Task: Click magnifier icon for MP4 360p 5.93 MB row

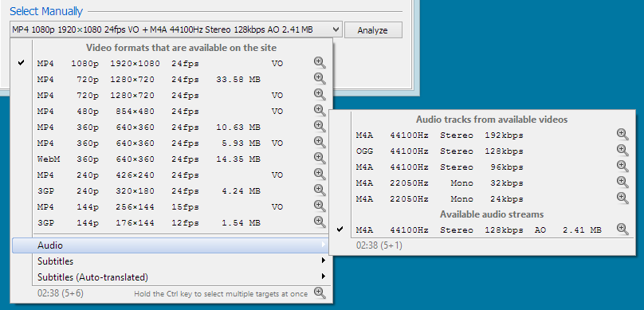Action: point(320,142)
